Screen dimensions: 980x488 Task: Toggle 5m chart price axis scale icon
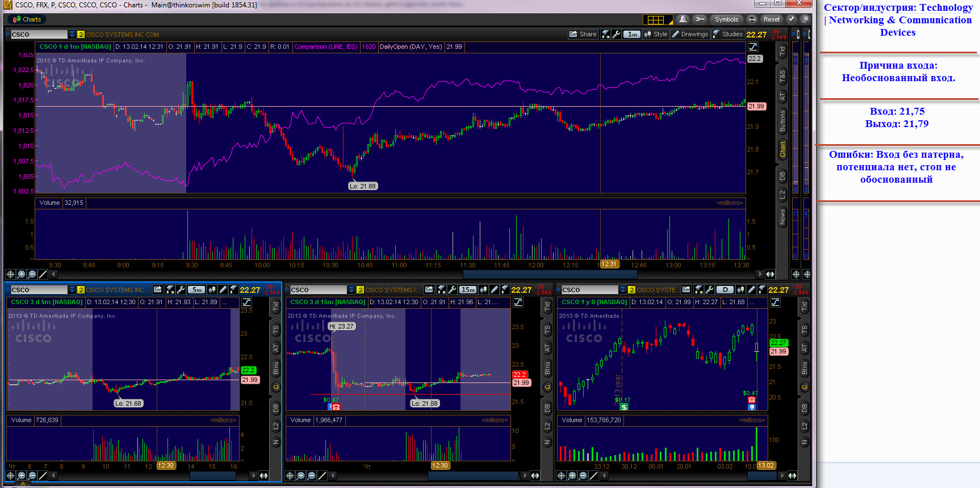[246, 302]
